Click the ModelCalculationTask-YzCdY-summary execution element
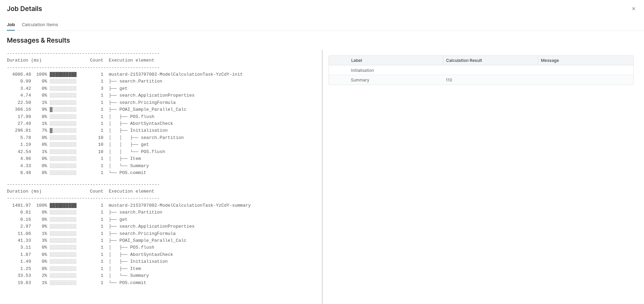This screenshot has width=644, height=304. coord(179,205)
